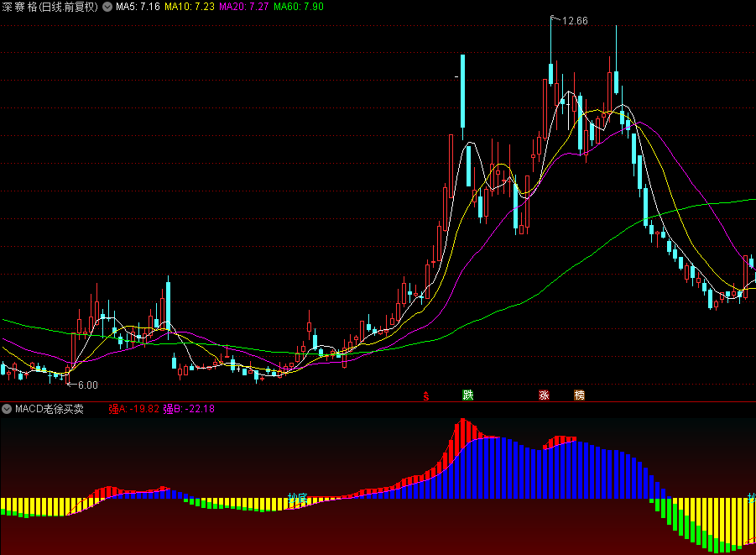The image size is (756, 555).
Task: Open the MACD老徐买卖 indicator dropdown button
Action: click(7, 409)
